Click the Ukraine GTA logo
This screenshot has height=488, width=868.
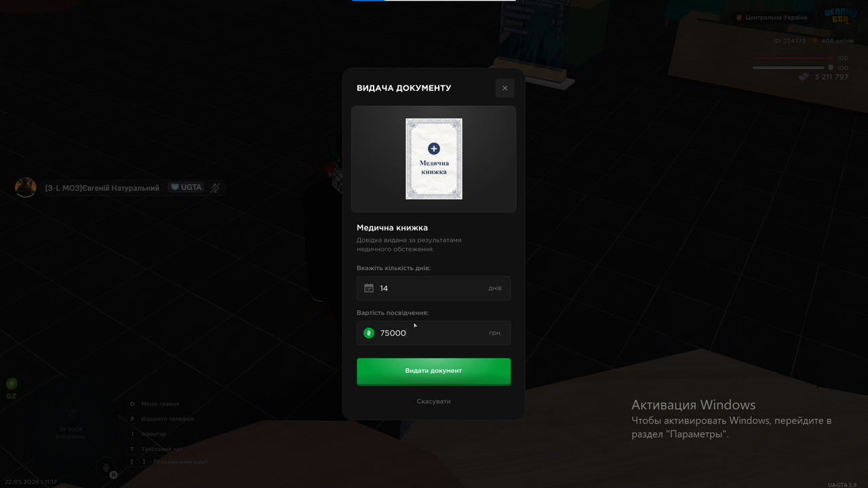coord(841,17)
